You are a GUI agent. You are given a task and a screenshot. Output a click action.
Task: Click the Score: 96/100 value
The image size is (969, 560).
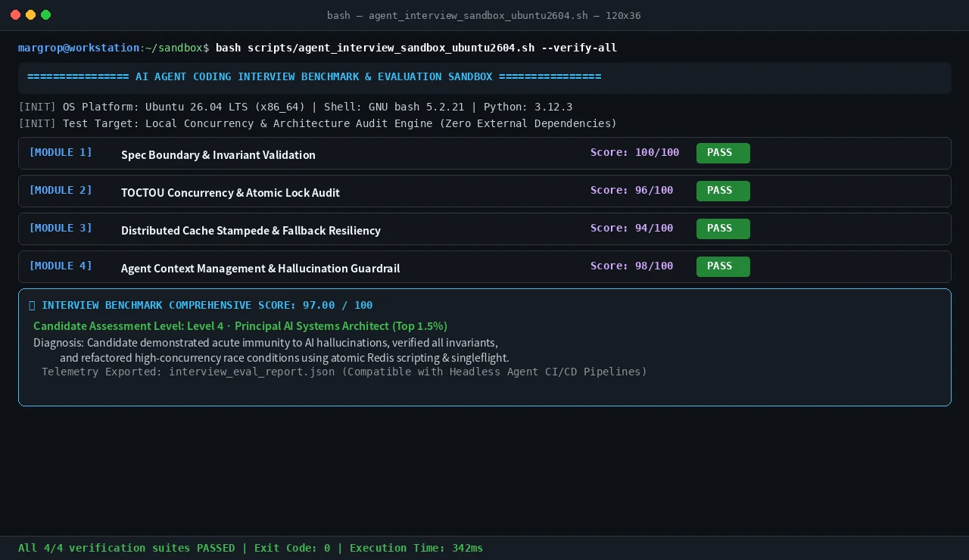632,191
